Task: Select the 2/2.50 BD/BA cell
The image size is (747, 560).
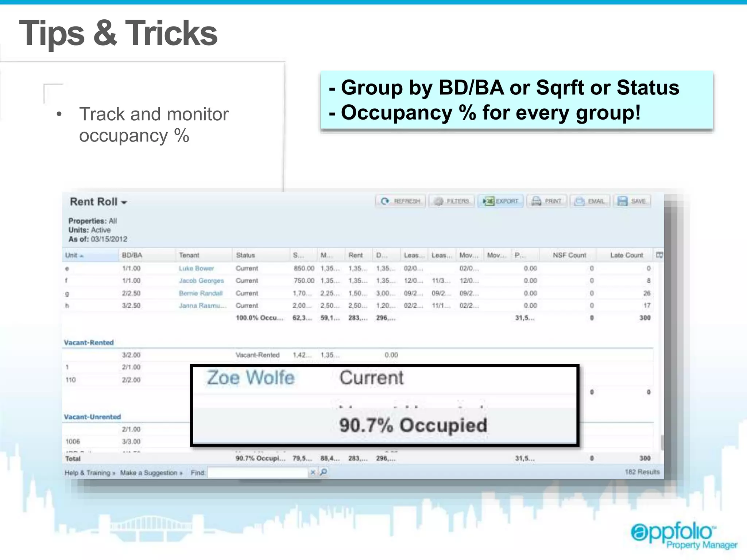Action: click(x=131, y=293)
